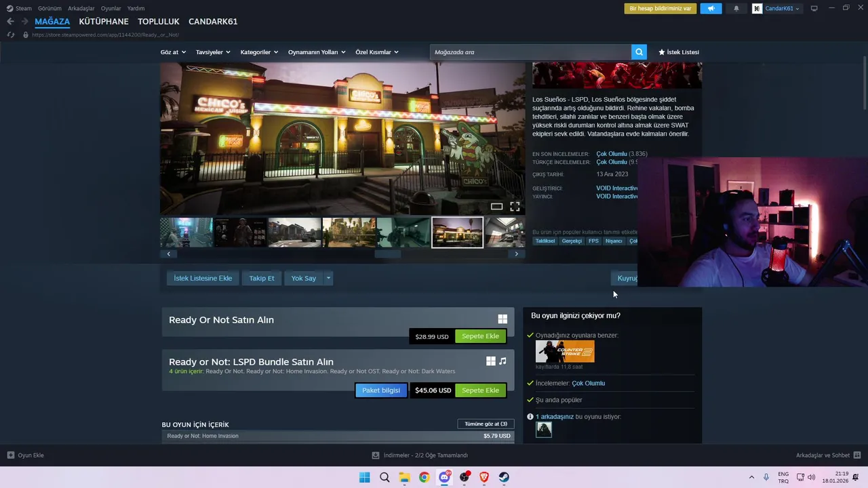Go forward with the right navigation arrow

(x=25, y=22)
